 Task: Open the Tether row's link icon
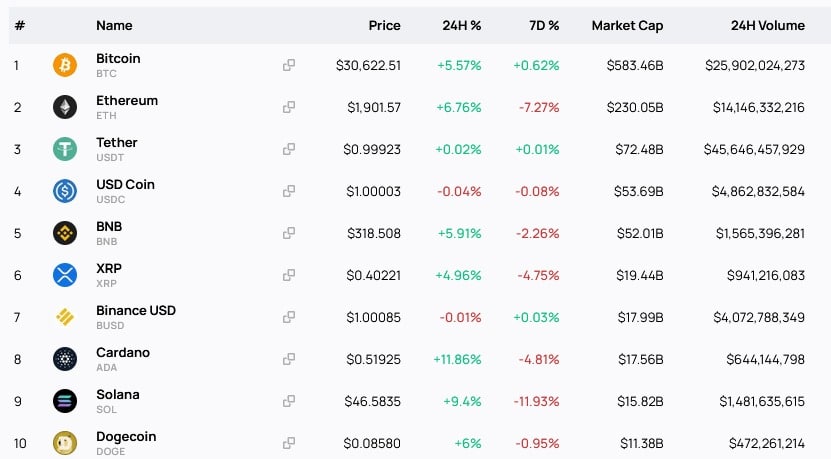289,149
